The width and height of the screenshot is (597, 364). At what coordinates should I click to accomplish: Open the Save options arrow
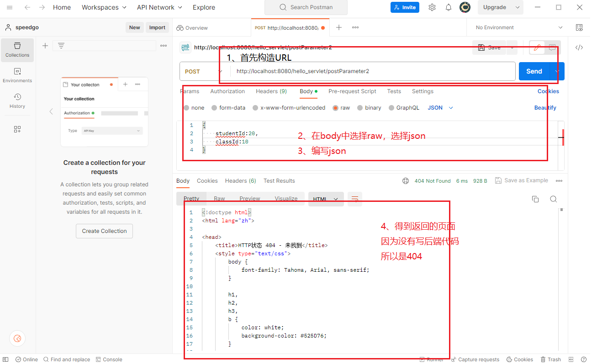point(512,47)
